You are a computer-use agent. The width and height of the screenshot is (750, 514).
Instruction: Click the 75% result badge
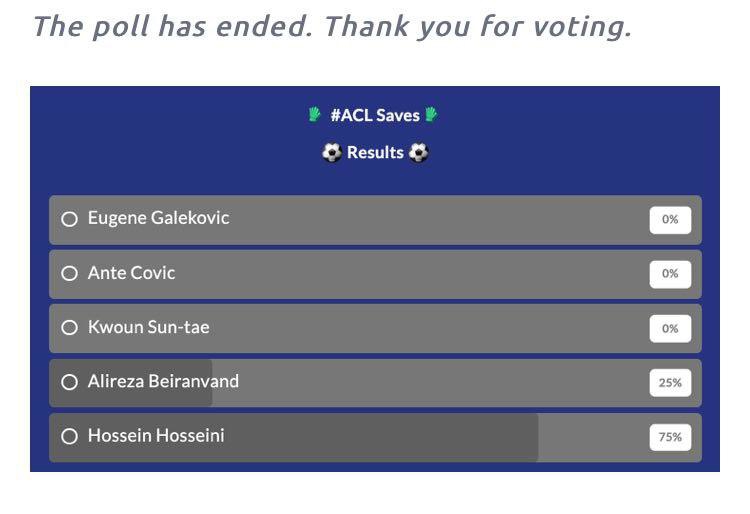[x=670, y=437]
